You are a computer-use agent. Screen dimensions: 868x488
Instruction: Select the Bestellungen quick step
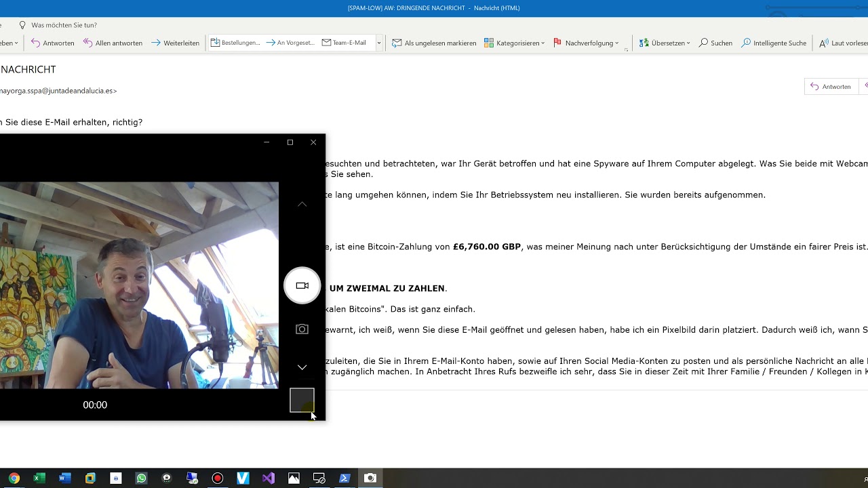pyautogui.click(x=235, y=43)
